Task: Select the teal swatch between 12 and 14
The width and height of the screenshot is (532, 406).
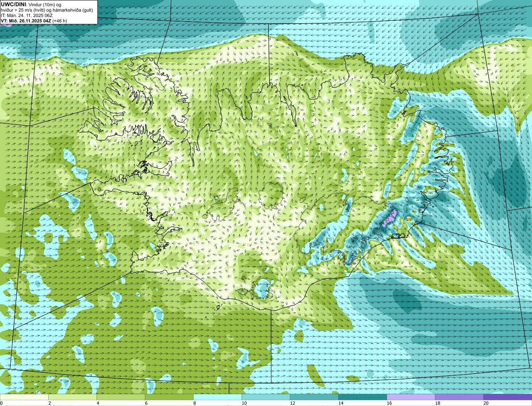Action: pos(314,397)
